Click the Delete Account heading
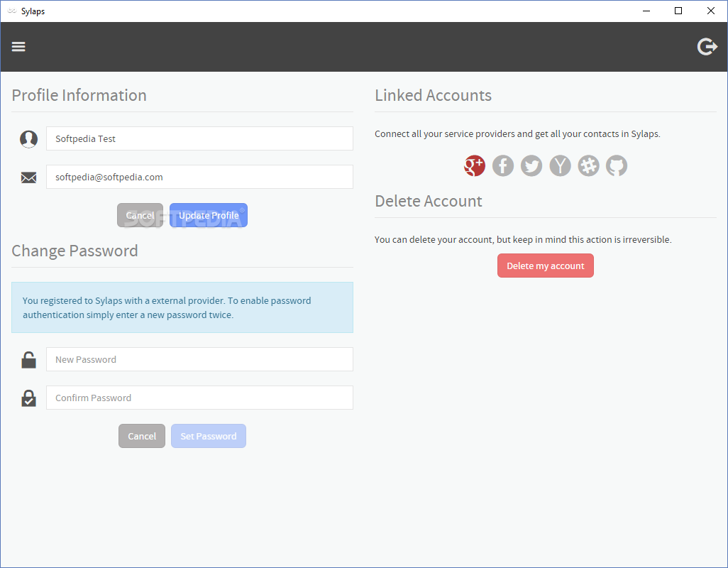Image resolution: width=728 pixels, height=568 pixels. [429, 201]
